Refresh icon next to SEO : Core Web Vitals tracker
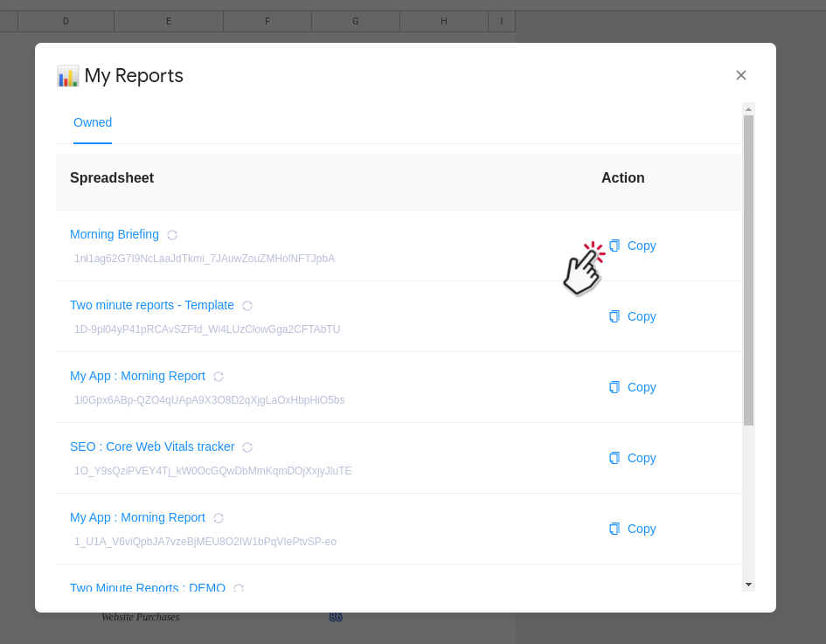Viewport: 826px width, 644px height. tap(247, 447)
